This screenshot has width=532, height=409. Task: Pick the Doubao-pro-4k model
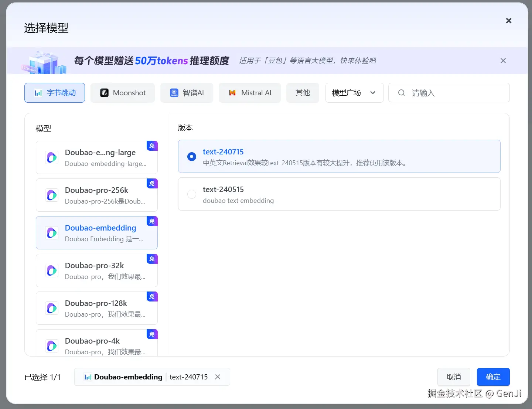point(97,343)
